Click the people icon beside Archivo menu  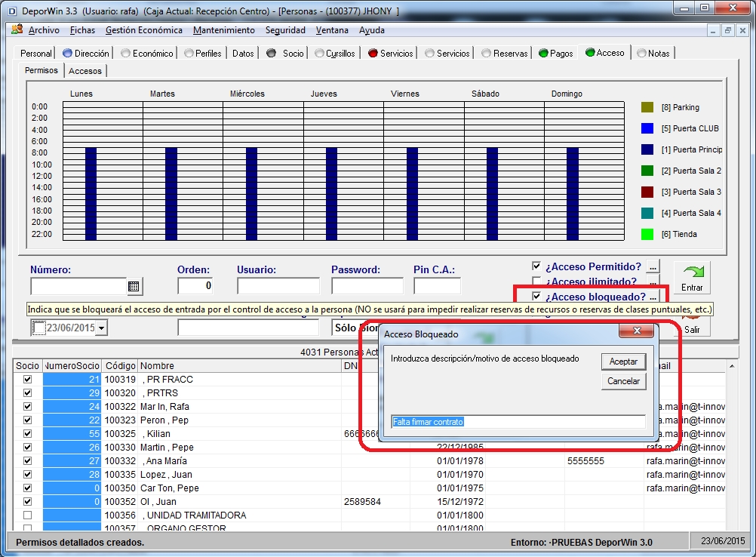coord(17,29)
